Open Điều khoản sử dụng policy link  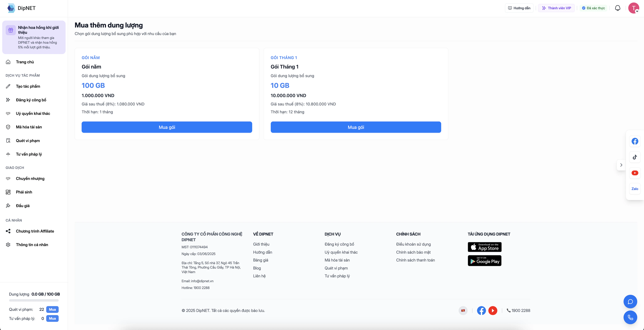[x=414, y=244]
